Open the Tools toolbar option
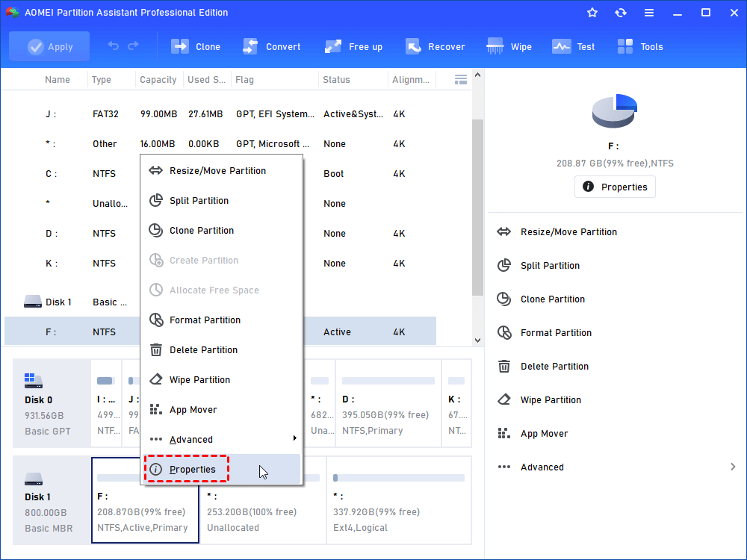This screenshot has height=560, width=747. point(640,46)
